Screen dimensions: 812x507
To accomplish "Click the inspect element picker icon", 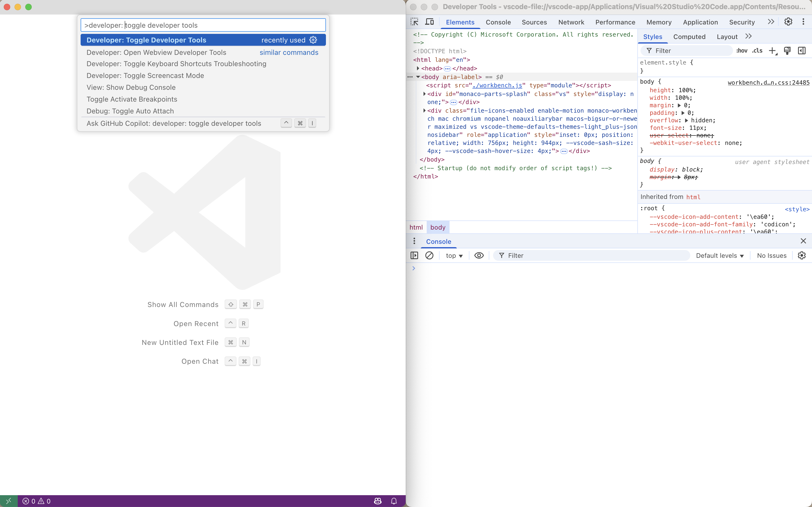I will click(x=415, y=22).
